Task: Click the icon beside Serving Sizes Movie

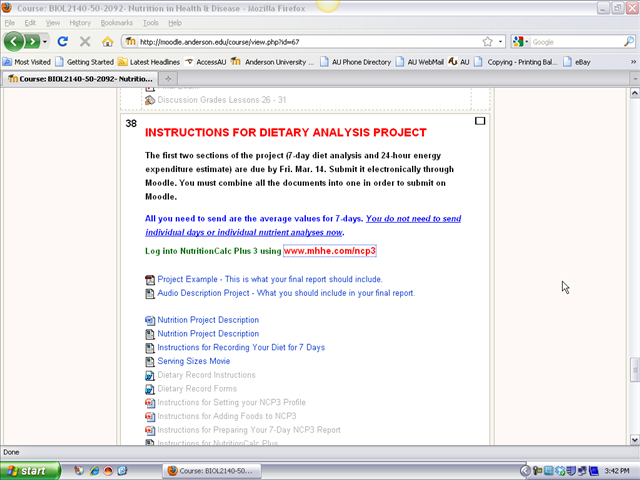Action: [150, 361]
